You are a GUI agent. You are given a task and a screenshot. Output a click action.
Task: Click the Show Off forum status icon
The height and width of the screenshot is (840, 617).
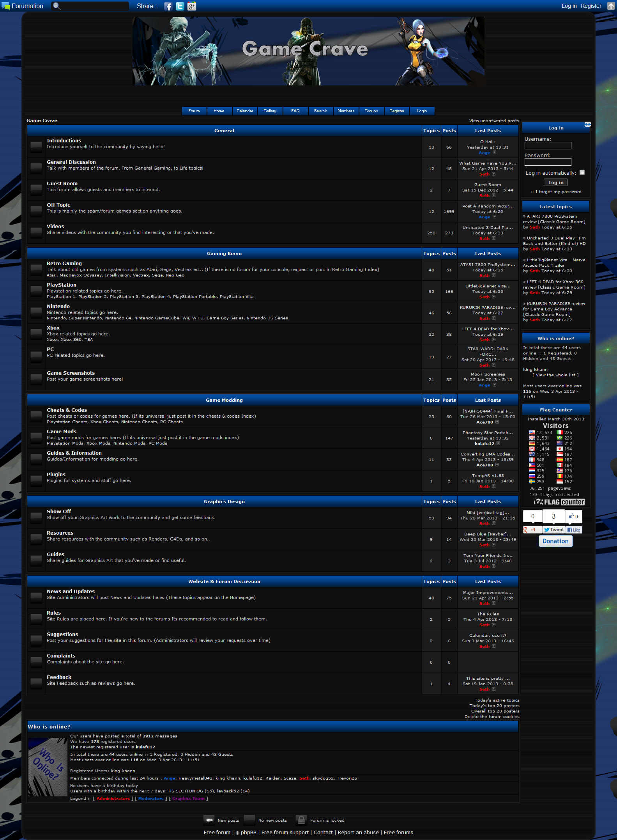(x=36, y=517)
